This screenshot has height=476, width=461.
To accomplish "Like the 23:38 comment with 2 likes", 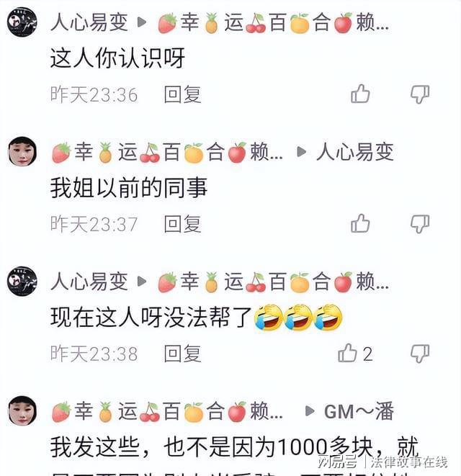I will 348,353.
